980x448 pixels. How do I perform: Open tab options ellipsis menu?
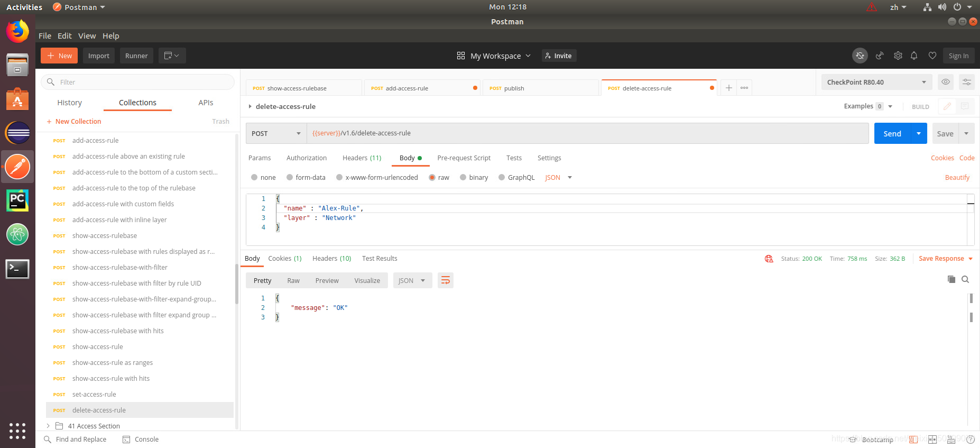(x=744, y=88)
